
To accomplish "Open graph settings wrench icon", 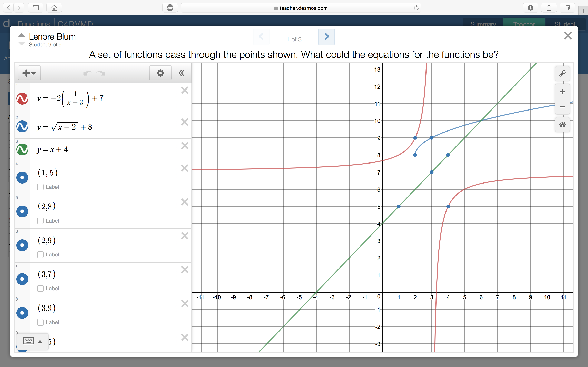I will (562, 74).
